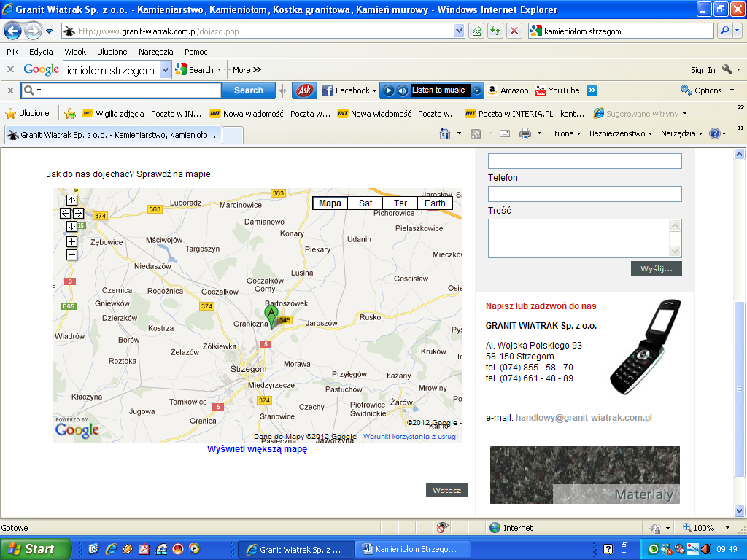Screen dimensions: 747x560
Task: Click the Stop loading X button
Action: click(x=514, y=31)
